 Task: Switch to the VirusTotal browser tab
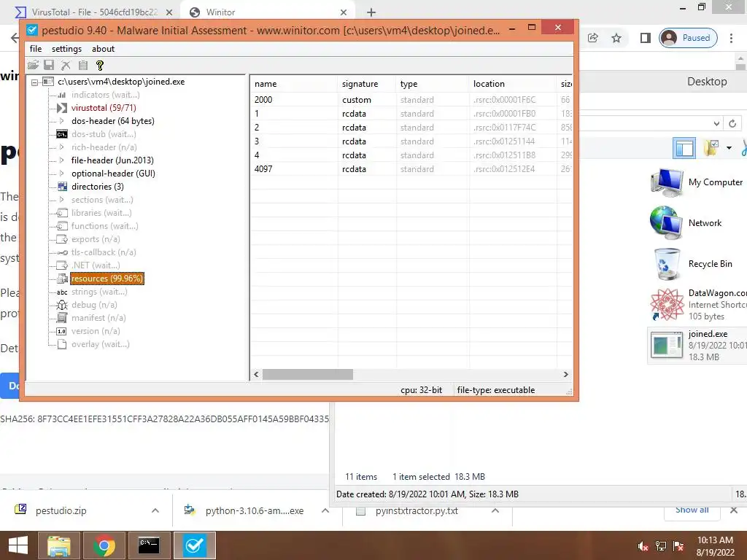pyautogui.click(x=94, y=12)
